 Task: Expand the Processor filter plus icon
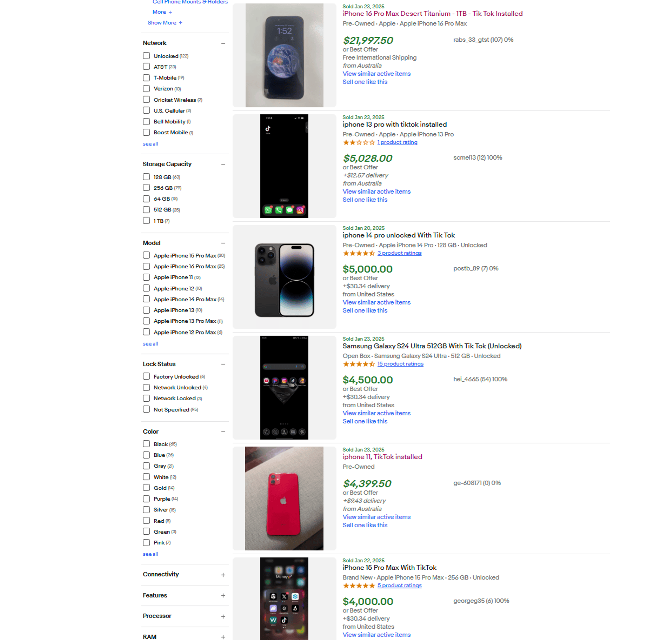click(x=223, y=617)
